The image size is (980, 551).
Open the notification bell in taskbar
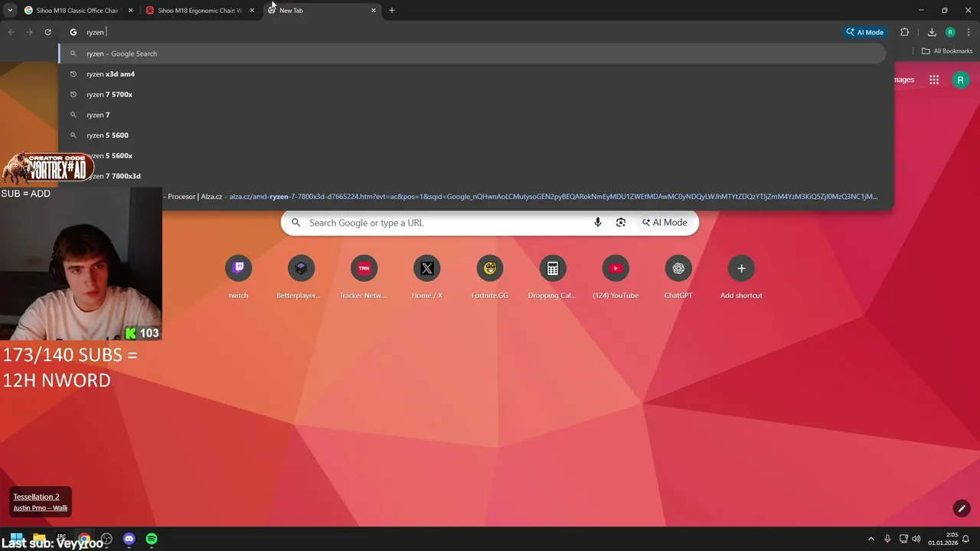(966, 539)
